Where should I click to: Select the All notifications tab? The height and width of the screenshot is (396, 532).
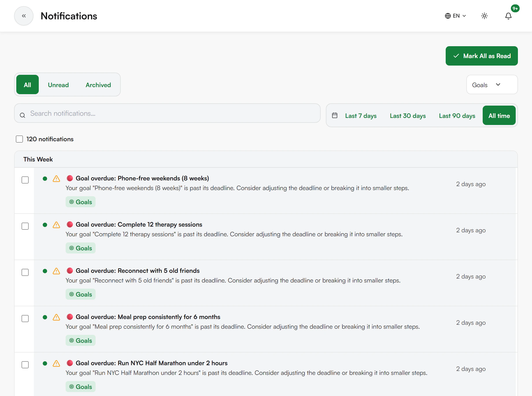(x=28, y=85)
